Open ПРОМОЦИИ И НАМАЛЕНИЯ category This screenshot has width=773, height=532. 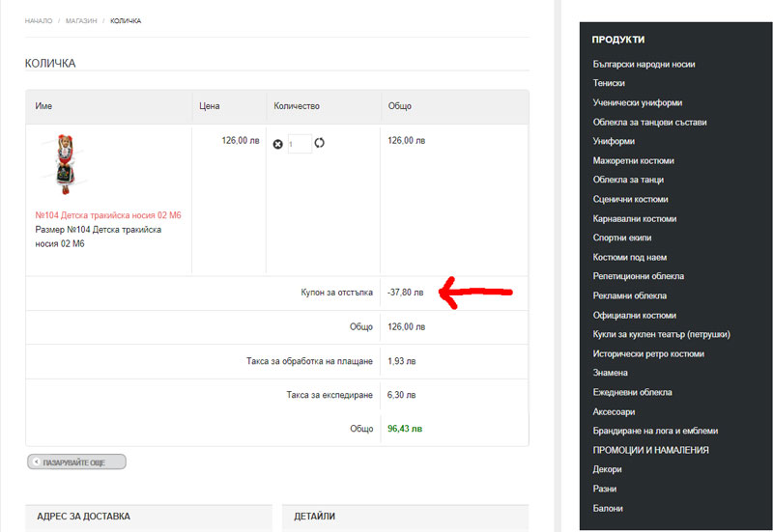[650, 450]
